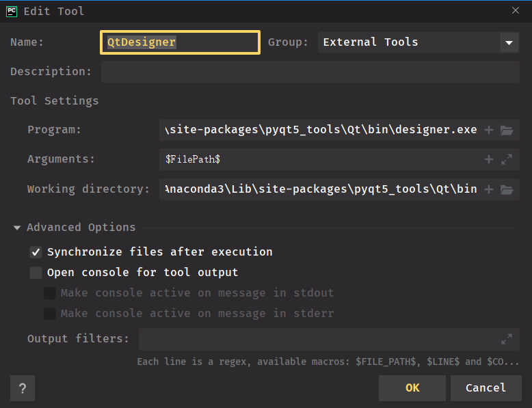Browse Working directory using folder icon
The image size is (532, 408).
(x=507, y=189)
